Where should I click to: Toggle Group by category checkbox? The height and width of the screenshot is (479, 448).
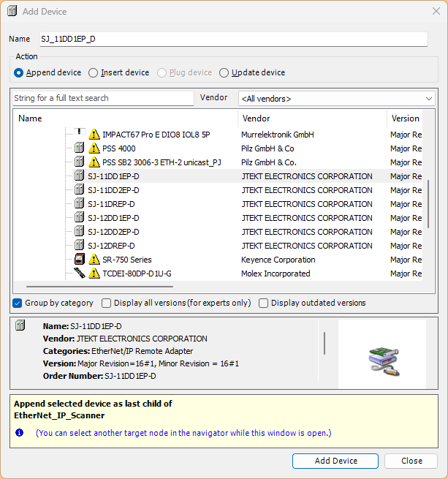[18, 303]
